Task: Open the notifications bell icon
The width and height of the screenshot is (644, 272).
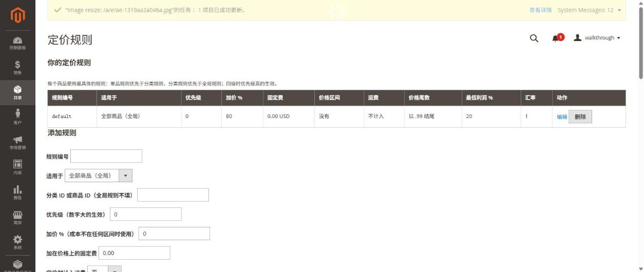Action: click(557, 38)
